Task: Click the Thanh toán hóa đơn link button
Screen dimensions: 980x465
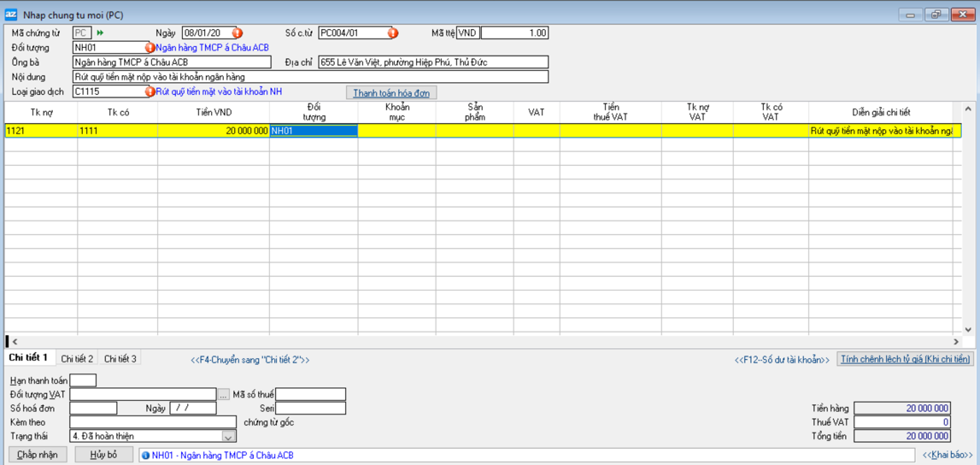Action: coord(391,92)
